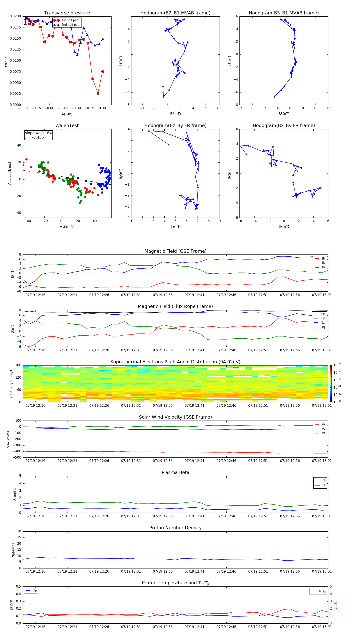Click Vy in the solar wind legend

[x=320, y=429]
